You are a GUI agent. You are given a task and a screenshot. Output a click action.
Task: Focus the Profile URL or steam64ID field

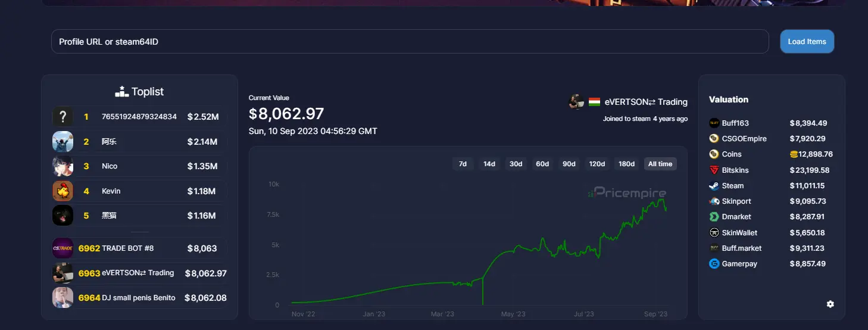coord(410,42)
